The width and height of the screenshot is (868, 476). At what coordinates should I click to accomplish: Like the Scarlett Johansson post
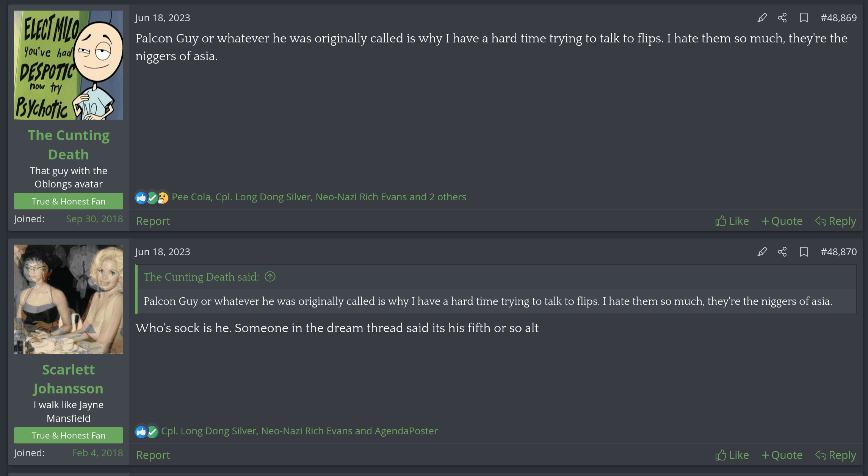(x=732, y=455)
